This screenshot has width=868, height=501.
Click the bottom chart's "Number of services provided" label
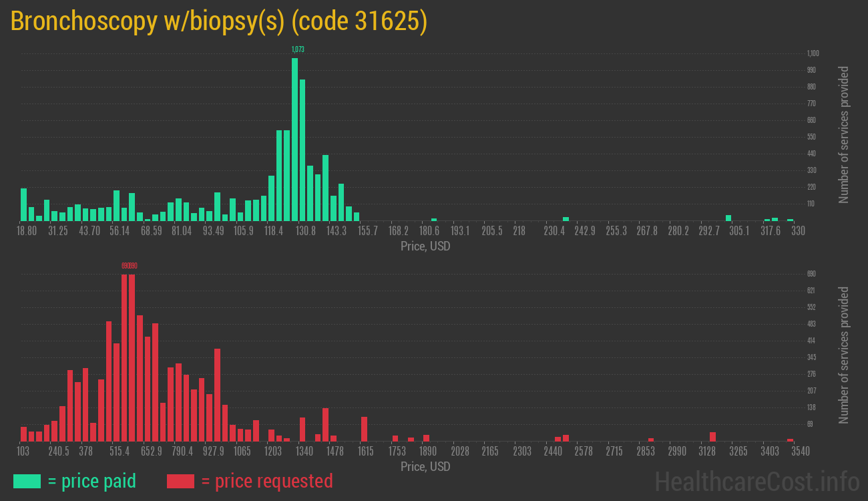[x=844, y=355]
